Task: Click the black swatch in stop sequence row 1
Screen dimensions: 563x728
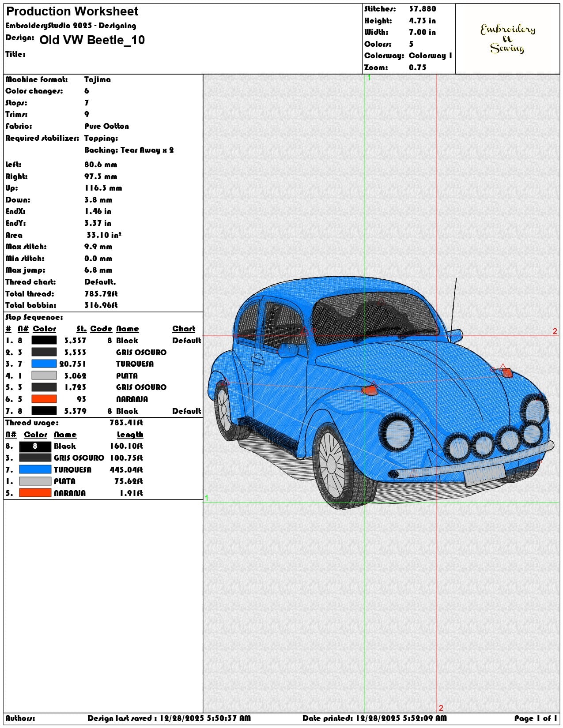Action: [x=44, y=340]
